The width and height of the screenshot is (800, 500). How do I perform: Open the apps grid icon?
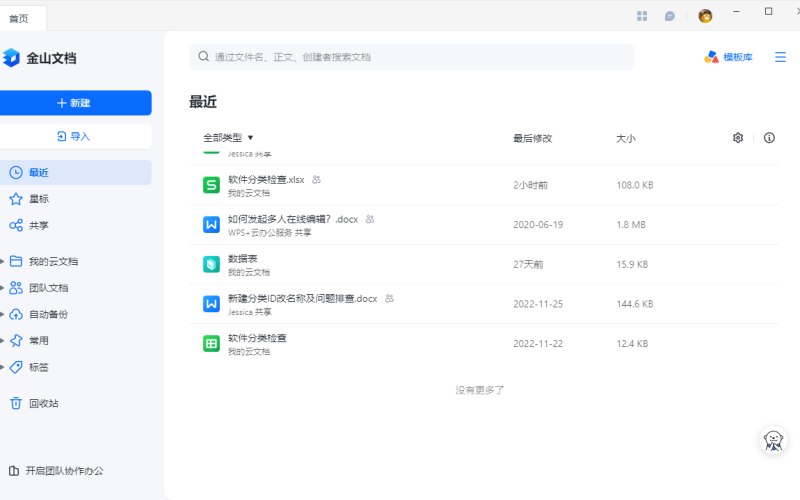642,16
